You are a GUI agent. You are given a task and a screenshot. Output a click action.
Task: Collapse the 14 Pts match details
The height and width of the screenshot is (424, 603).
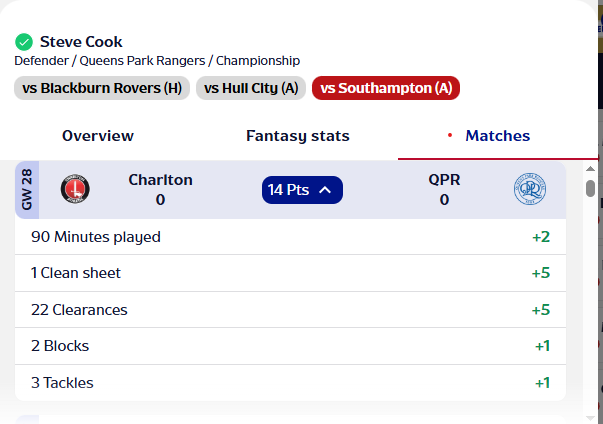point(302,190)
